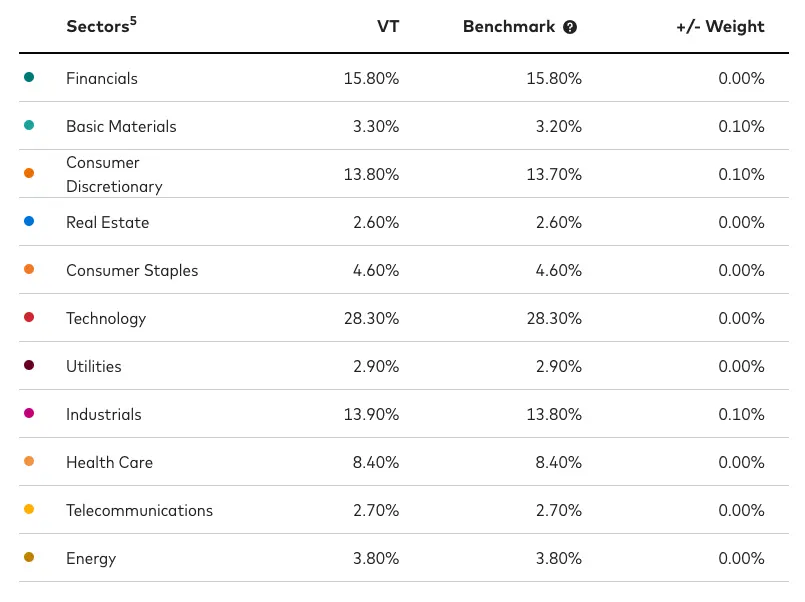Click the Sectors footnote superscript 5
Screen dimensions: 805x602
[133, 20]
